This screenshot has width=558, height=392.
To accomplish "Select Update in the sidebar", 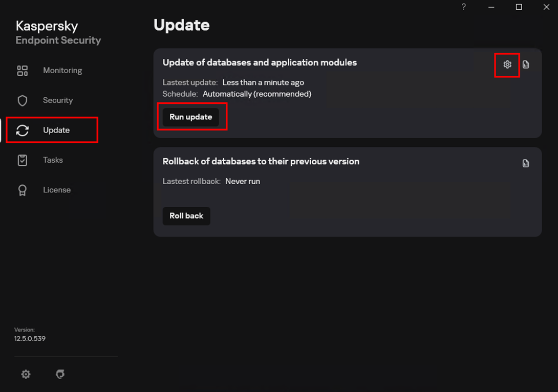I will click(x=52, y=130).
